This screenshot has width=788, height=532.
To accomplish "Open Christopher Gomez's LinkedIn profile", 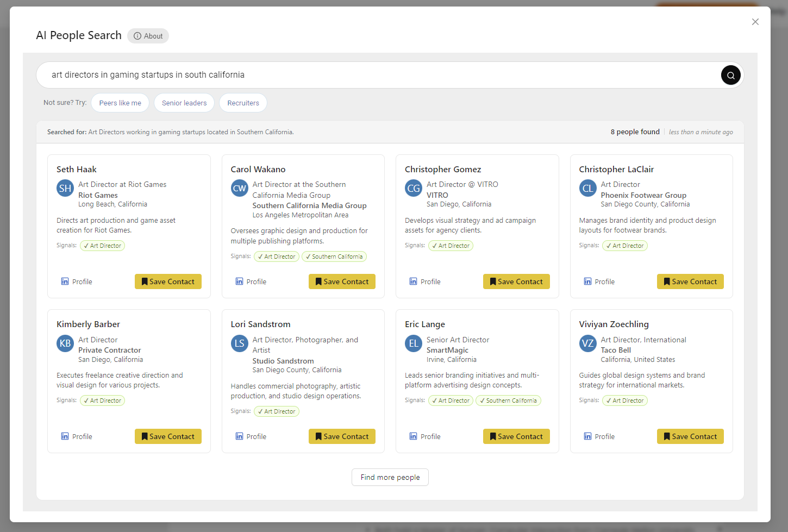I will [425, 281].
